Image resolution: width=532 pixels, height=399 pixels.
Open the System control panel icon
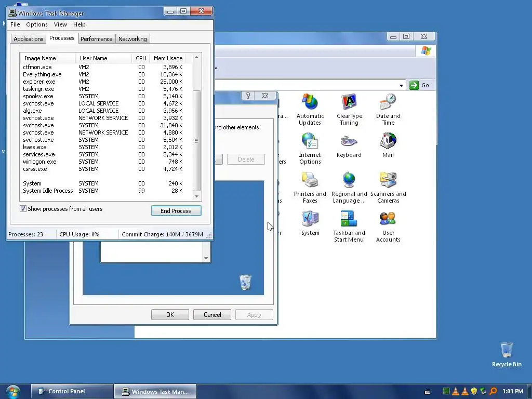click(310, 223)
